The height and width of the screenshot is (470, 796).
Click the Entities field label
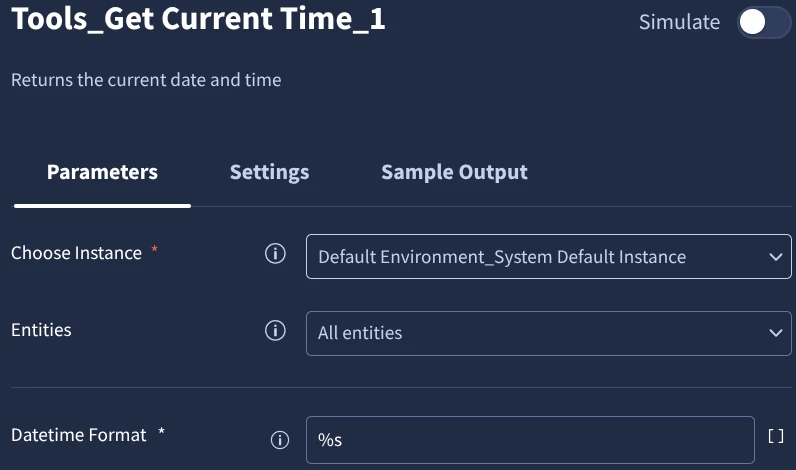point(41,330)
